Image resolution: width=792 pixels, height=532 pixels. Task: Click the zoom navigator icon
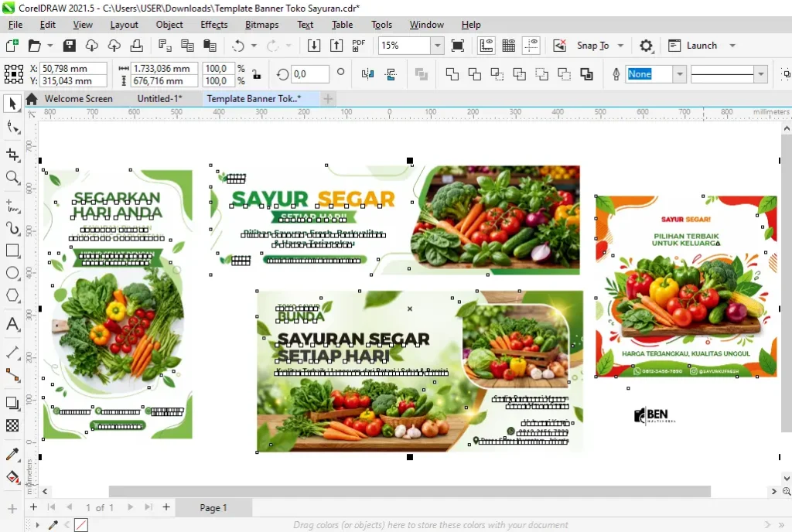point(787,491)
